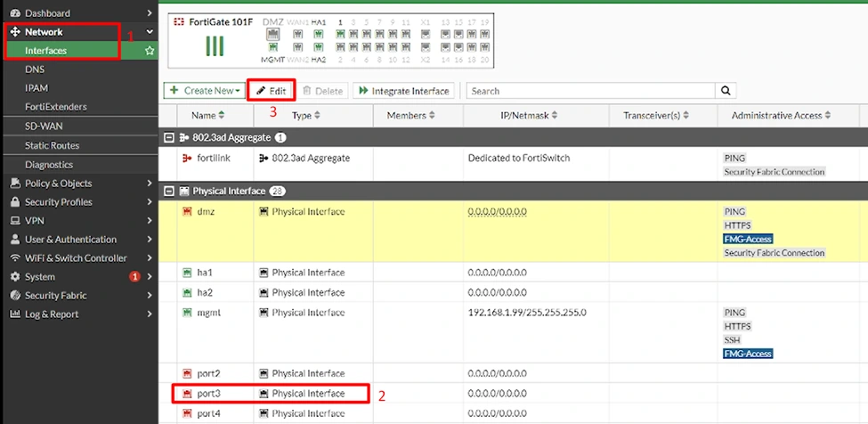868x424 pixels.
Task: Open the Interfaces page in sidebar
Action: (x=45, y=51)
